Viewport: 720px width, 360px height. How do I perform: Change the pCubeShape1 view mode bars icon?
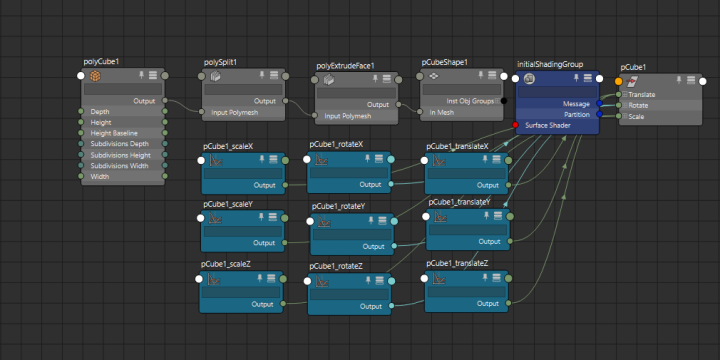pos(492,75)
